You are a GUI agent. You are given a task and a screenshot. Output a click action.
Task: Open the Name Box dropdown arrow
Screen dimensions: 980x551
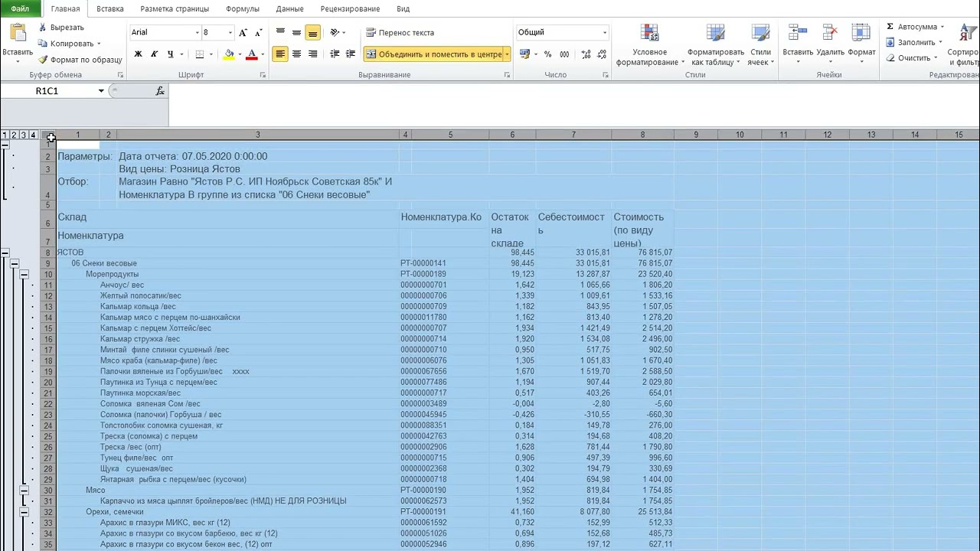tap(101, 91)
